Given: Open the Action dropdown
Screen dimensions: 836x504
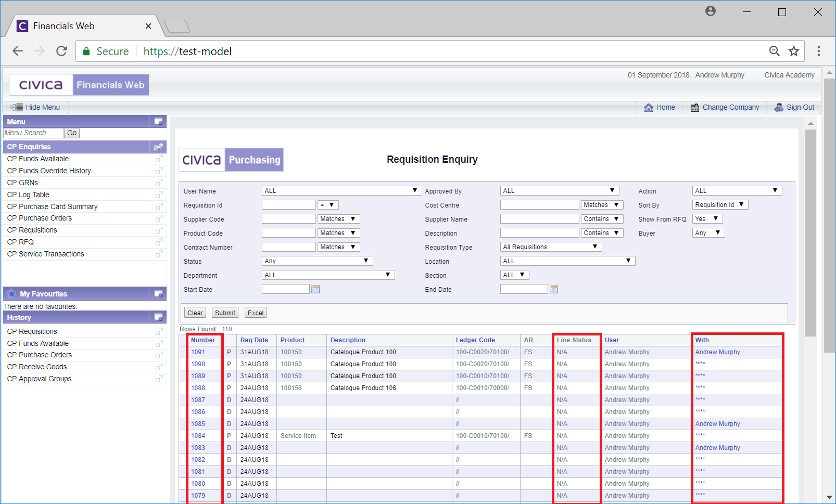Looking at the screenshot, I should [x=737, y=191].
